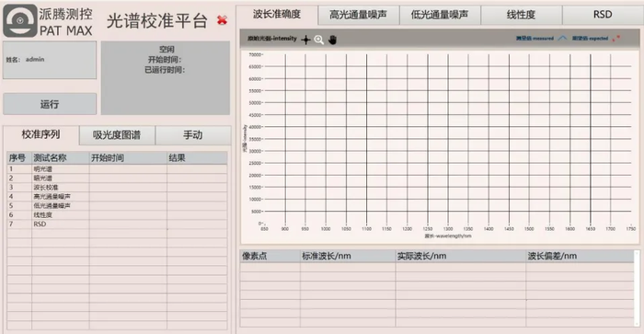The image size is (644, 334).
Task: Select 低光通量噪声 in calibration list
Action: (117, 205)
